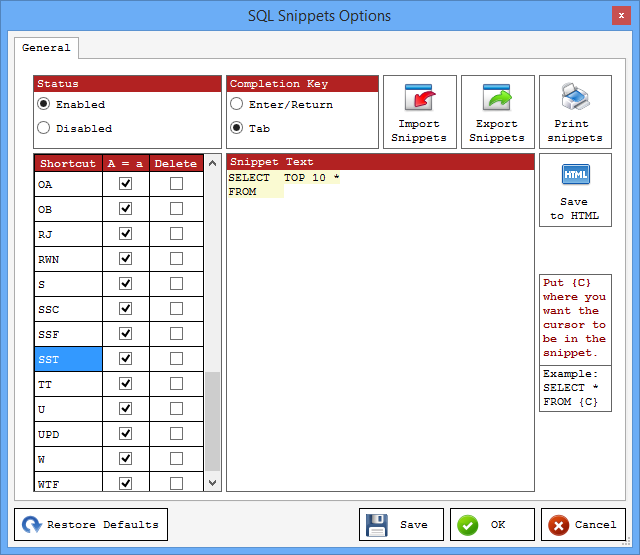Click the Shortcut column header
Image resolution: width=640 pixels, height=555 pixels.
pos(68,163)
